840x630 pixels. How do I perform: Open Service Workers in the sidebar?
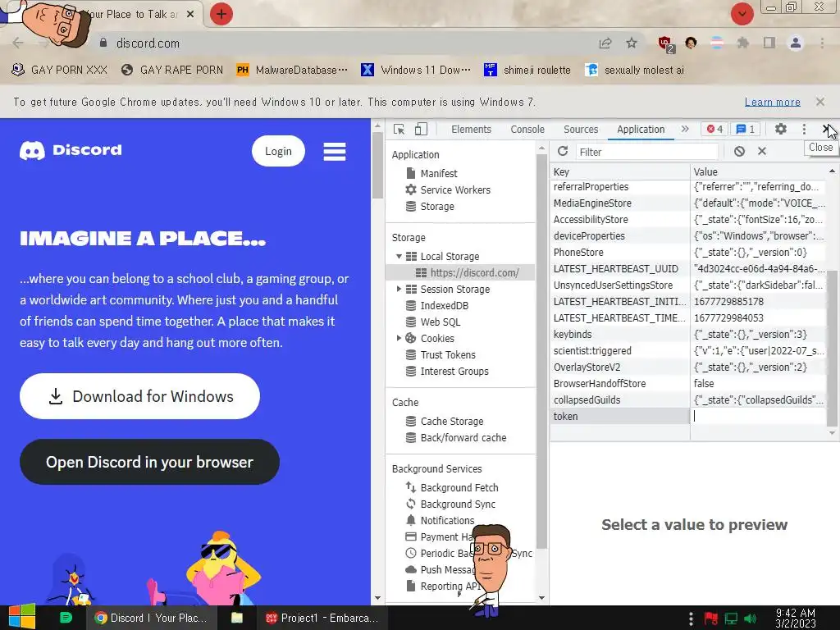448,189
